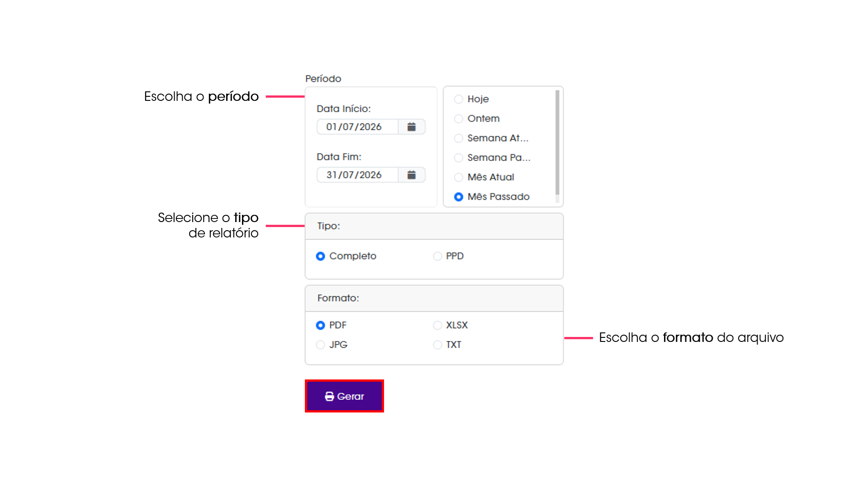Viewport: 868px width, 488px height.
Task: Choose the Semana At... period option
Action: tap(459, 138)
